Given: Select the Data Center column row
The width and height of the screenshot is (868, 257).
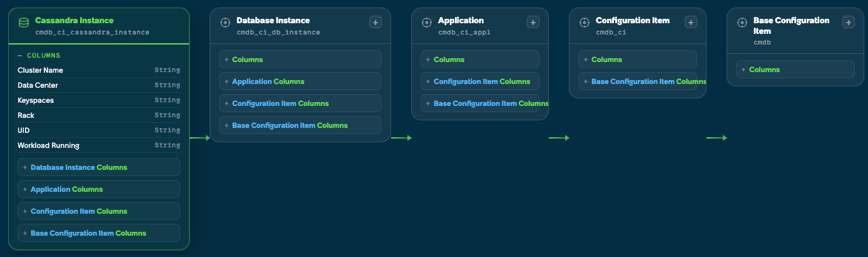Looking at the screenshot, I should [99, 85].
